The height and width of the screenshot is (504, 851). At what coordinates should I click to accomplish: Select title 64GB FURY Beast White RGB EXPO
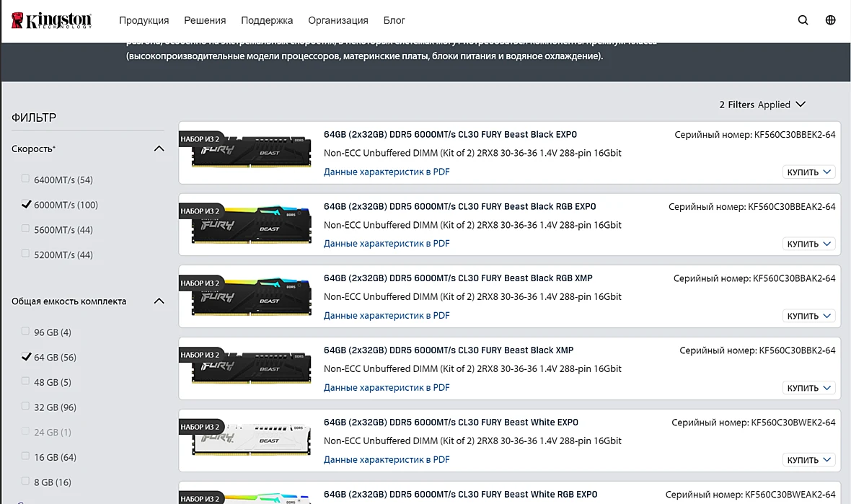tap(460, 494)
